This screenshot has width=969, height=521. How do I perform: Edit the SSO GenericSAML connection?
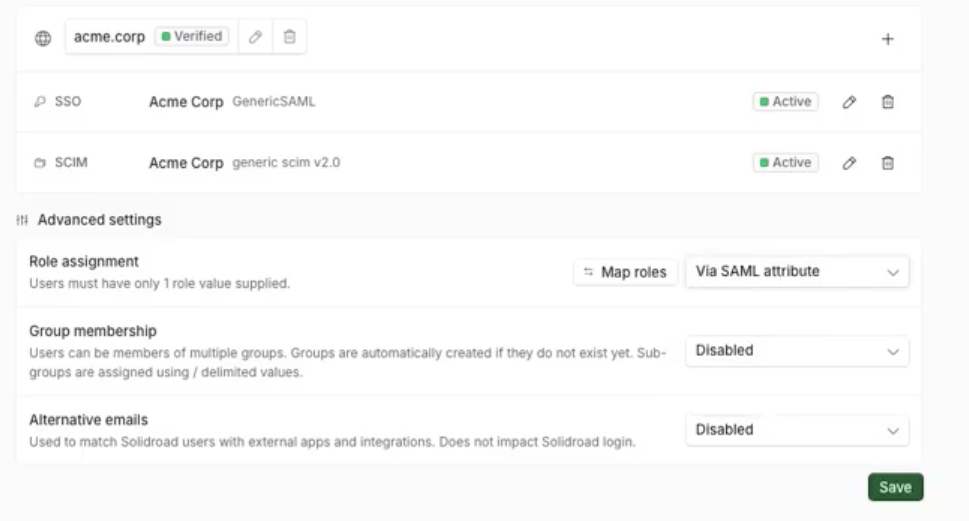pos(849,102)
